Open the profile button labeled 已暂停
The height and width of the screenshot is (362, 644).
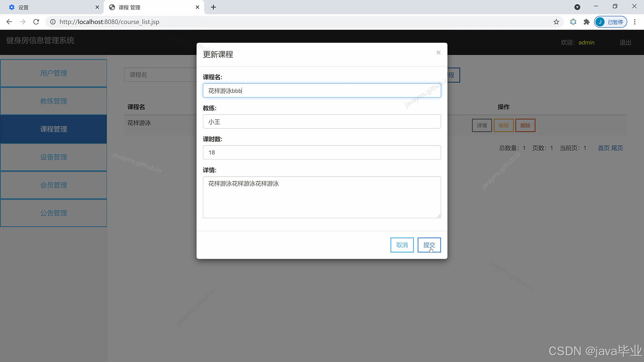pos(610,22)
